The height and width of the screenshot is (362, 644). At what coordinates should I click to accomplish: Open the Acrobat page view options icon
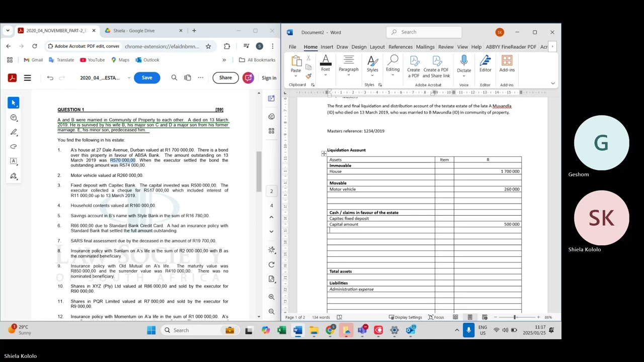tap(188, 78)
